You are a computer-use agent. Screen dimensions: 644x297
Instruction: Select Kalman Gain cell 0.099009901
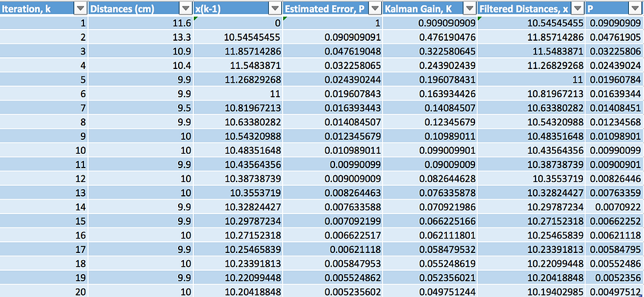pyautogui.click(x=429, y=150)
